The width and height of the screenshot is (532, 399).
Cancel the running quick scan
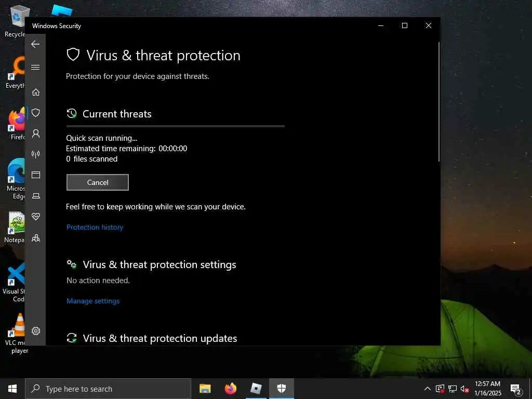click(97, 182)
